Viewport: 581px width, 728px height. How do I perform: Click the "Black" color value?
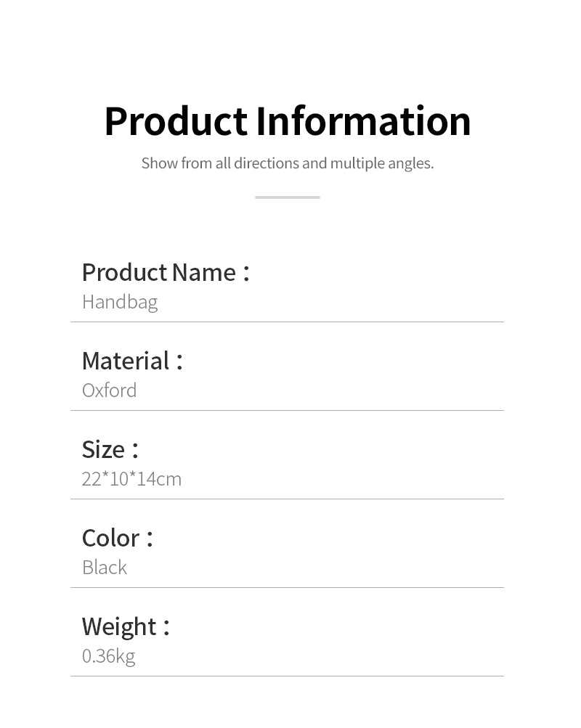105,567
